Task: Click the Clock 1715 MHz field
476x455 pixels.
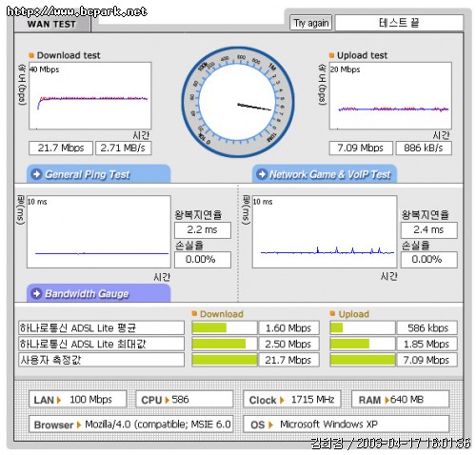Action: [x=292, y=399]
